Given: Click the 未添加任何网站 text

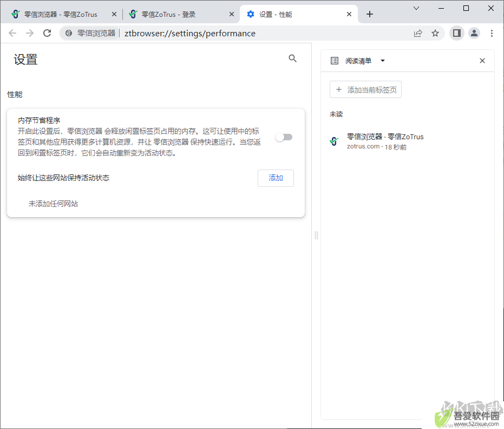Looking at the screenshot, I should click(x=53, y=204).
